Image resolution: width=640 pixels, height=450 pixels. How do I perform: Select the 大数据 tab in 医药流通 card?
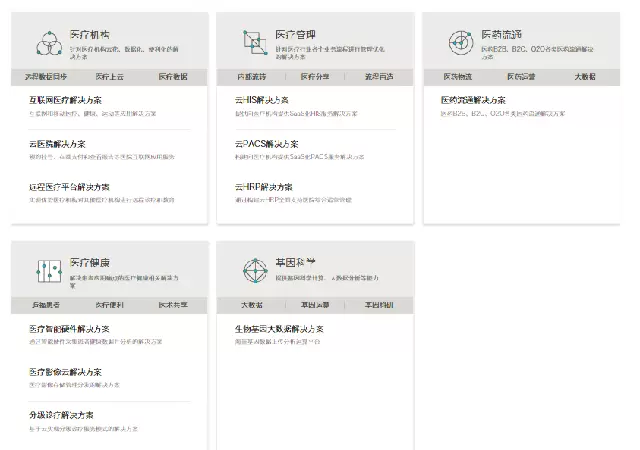584,77
